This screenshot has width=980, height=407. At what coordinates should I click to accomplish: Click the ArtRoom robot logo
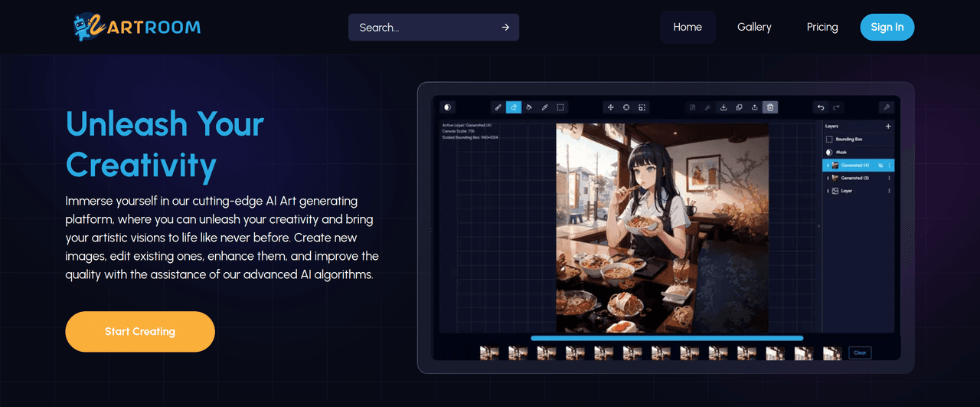(136, 27)
